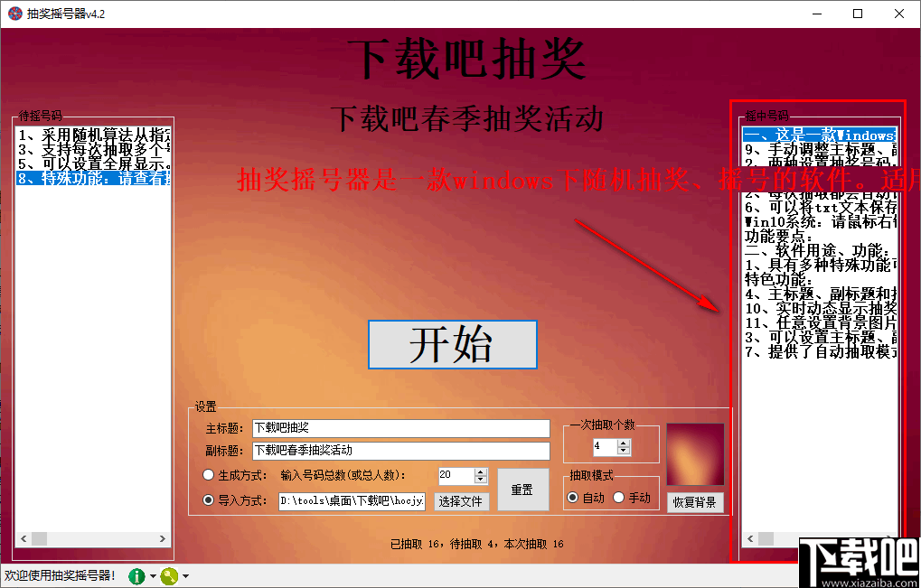Click inside the 主标题 title input field
The height and width of the screenshot is (588, 921).
point(400,428)
